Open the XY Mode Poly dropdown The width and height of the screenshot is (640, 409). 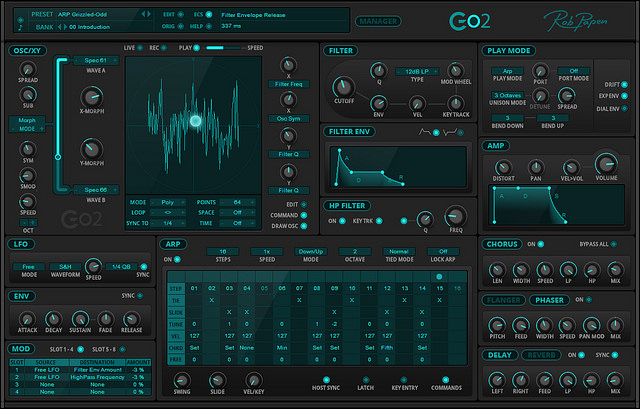click(168, 202)
